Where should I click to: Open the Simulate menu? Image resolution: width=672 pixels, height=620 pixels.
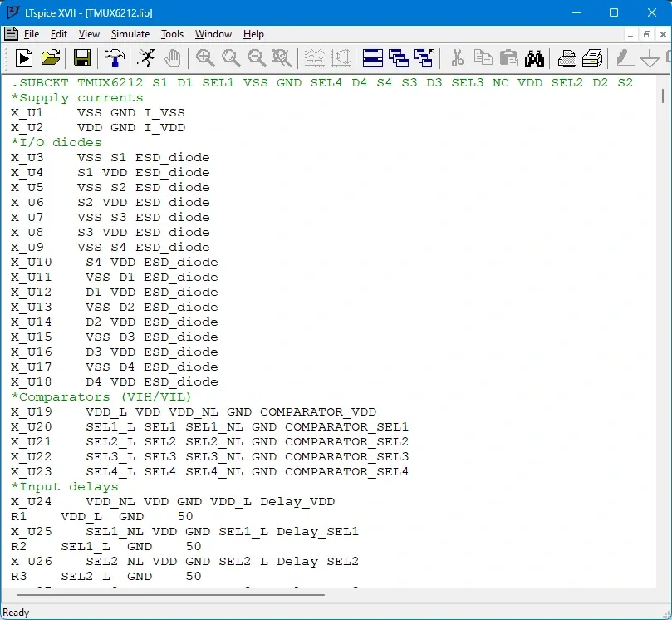tap(130, 34)
